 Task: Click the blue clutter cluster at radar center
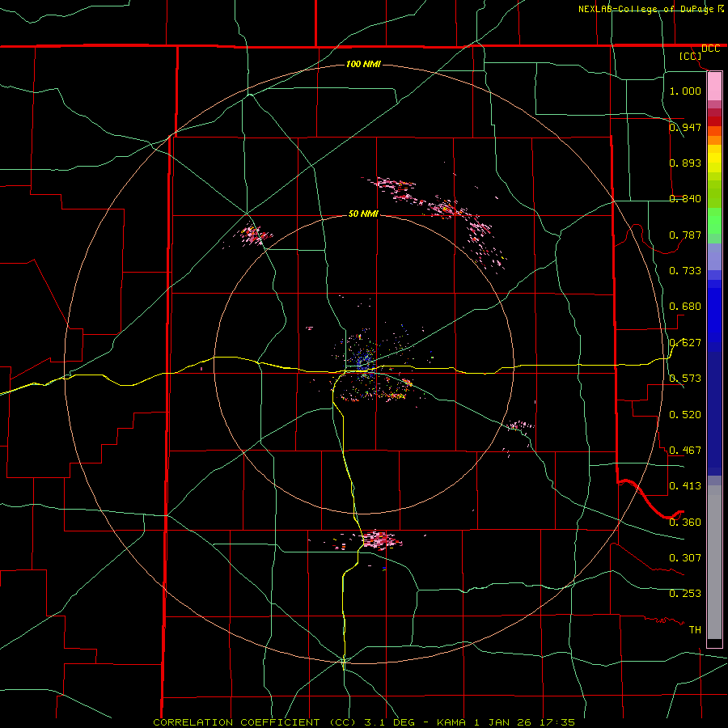[363, 361]
